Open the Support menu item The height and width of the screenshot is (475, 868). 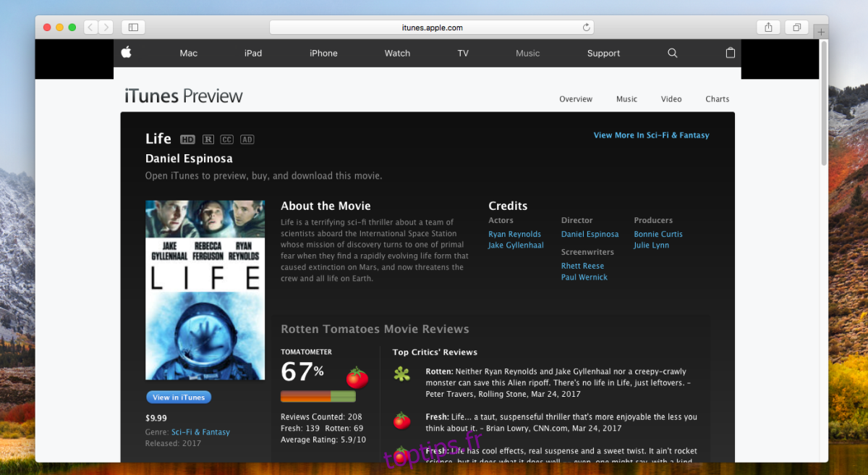click(603, 53)
